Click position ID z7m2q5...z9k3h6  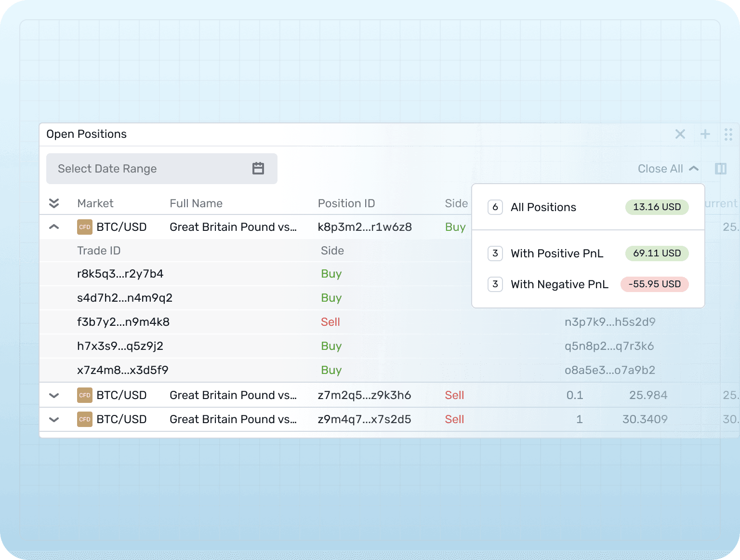(x=364, y=395)
